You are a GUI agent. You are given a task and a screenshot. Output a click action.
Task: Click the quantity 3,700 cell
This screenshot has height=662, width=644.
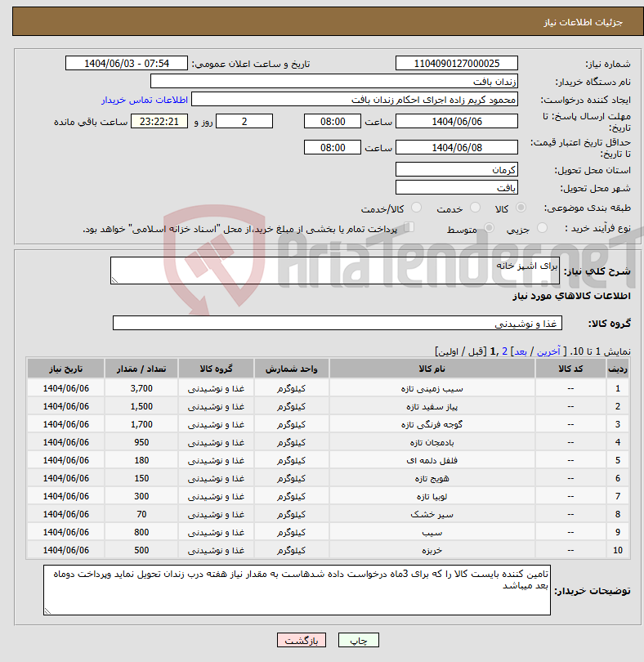tap(141, 388)
